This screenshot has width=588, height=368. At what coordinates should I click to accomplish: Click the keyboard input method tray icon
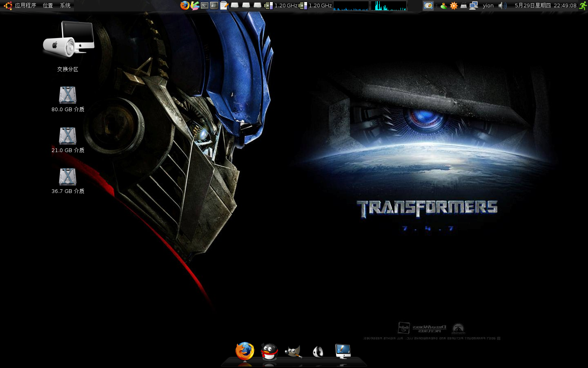click(x=463, y=5)
